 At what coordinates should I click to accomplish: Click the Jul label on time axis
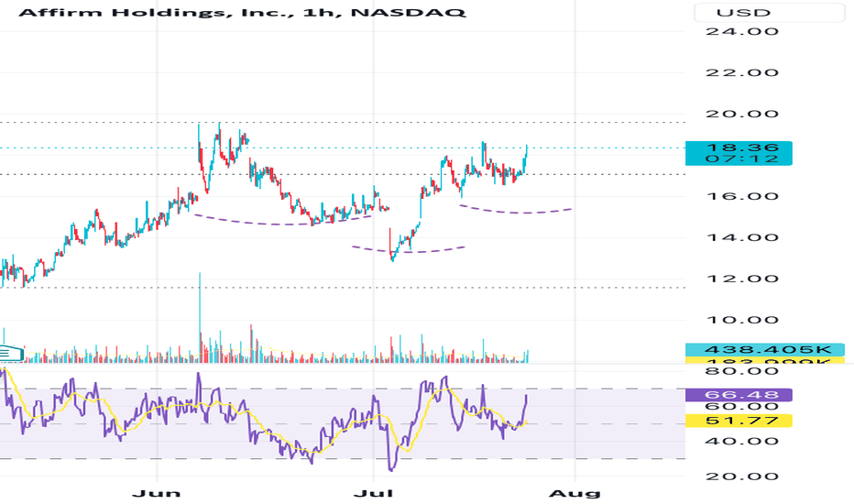click(374, 494)
